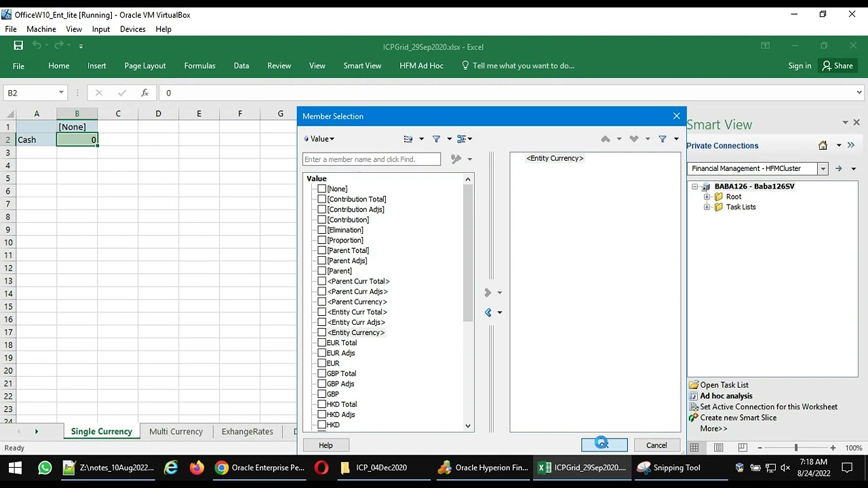
Task: Open the HFM Ad Hoc ribbon tab
Action: click(421, 66)
